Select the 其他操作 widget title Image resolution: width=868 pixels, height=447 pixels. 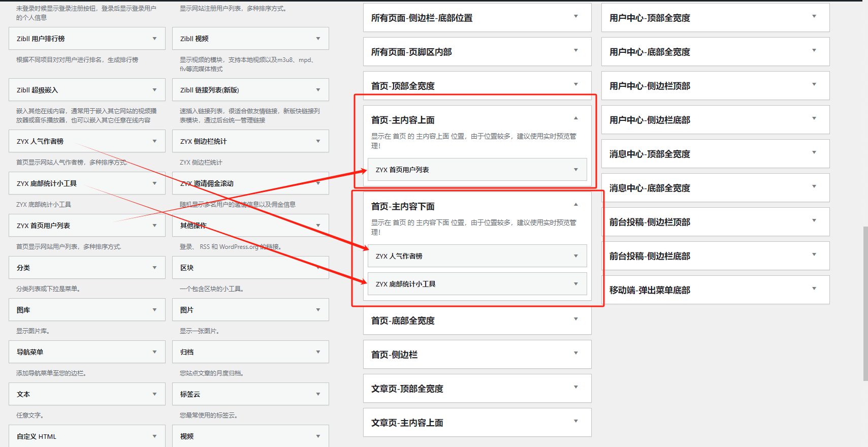click(193, 226)
